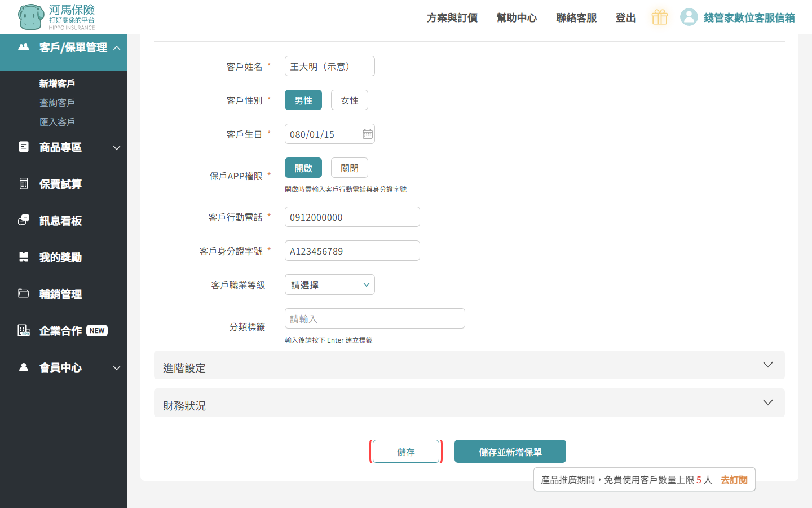Click the gift promotion icon in the header
The width and height of the screenshot is (812, 508).
tap(659, 17)
